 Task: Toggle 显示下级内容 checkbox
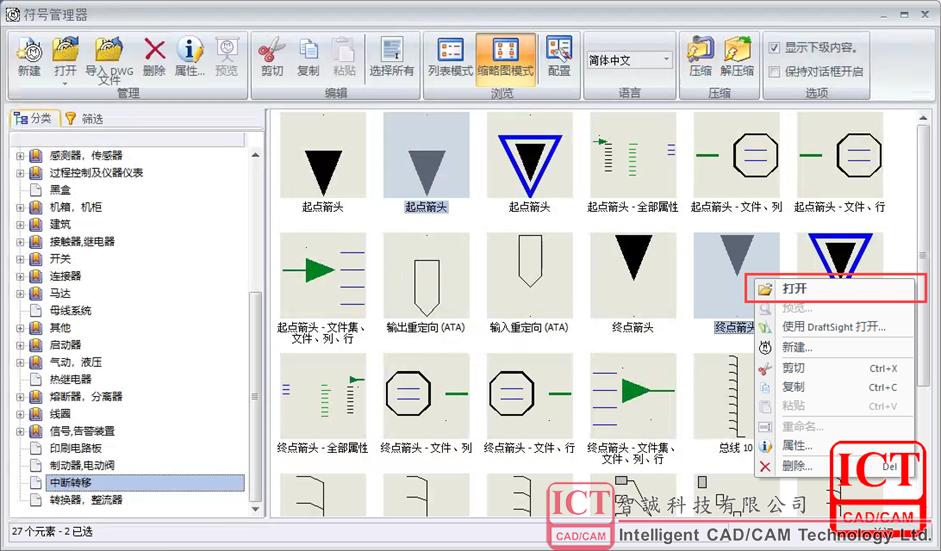click(x=774, y=47)
